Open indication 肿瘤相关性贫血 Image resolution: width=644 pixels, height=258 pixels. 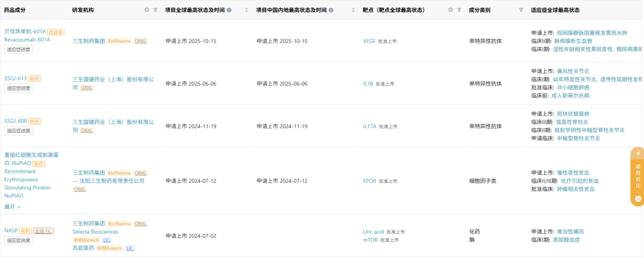click(x=575, y=189)
